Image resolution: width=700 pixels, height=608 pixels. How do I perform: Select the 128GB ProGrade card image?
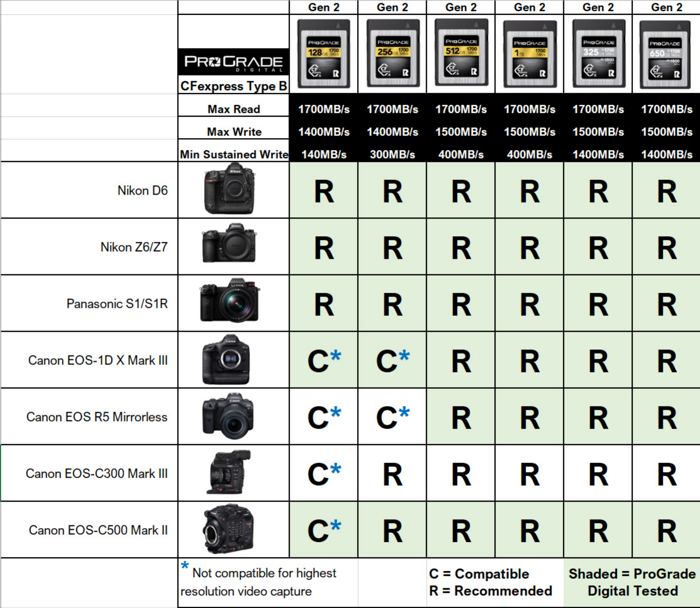click(324, 54)
